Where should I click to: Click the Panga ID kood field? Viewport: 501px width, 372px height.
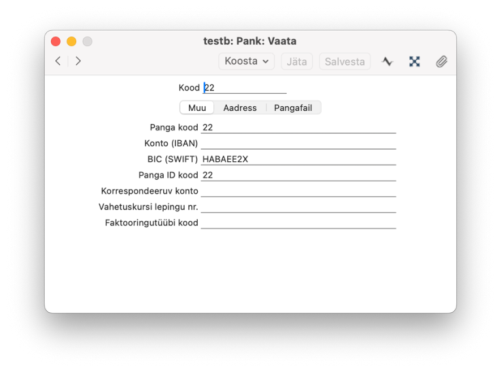tap(298, 175)
